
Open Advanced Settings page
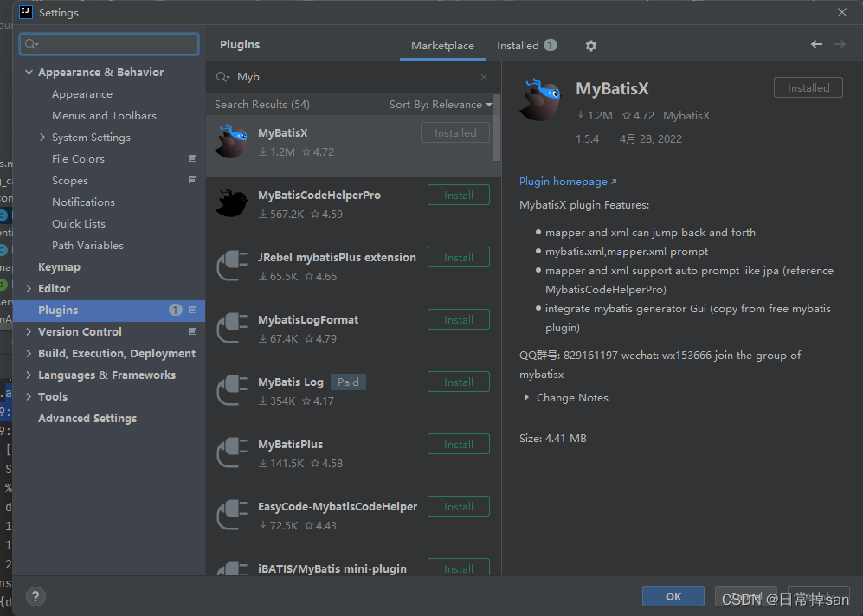(87, 418)
